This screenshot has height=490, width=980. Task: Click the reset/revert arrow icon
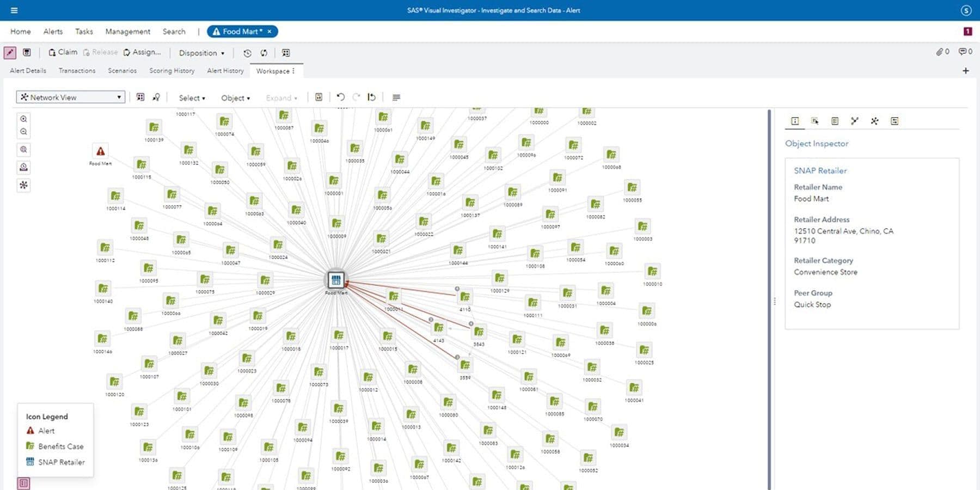tap(372, 97)
